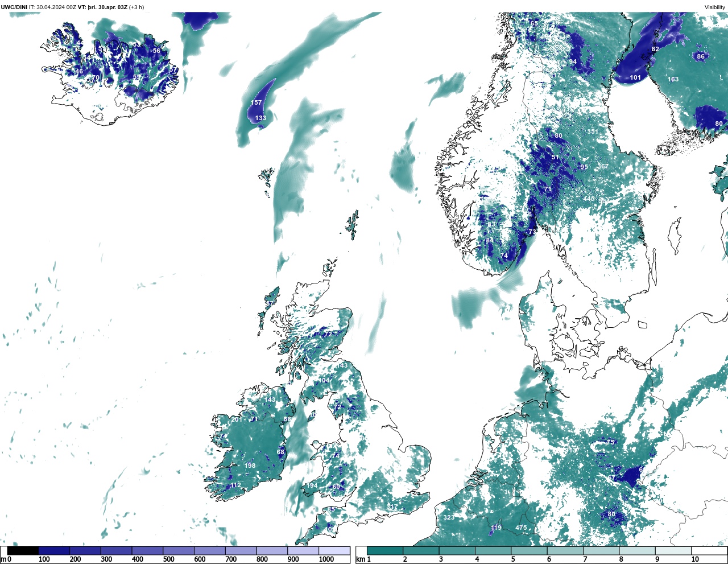Click the 194 value in southwest Wales
728x564 pixels.
pos(312,485)
